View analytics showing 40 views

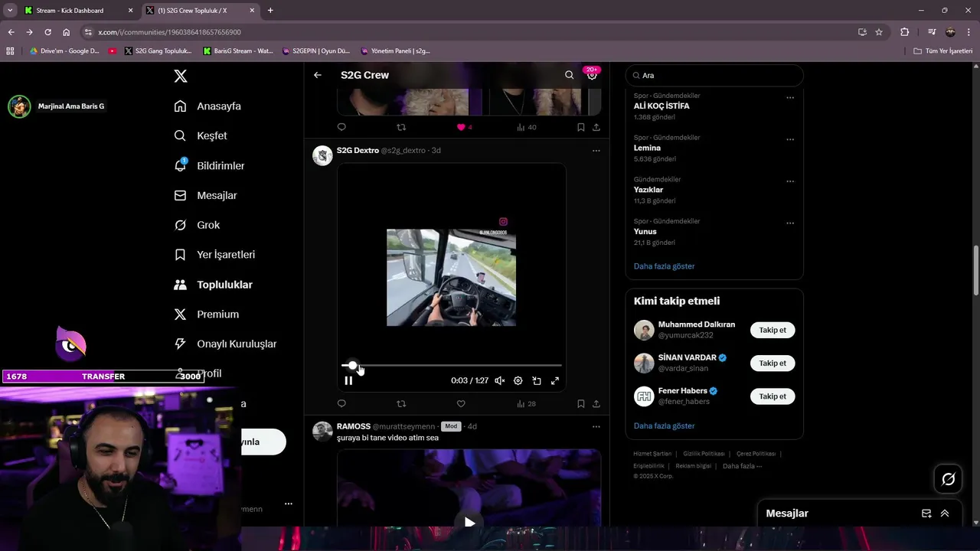(x=526, y=127)
